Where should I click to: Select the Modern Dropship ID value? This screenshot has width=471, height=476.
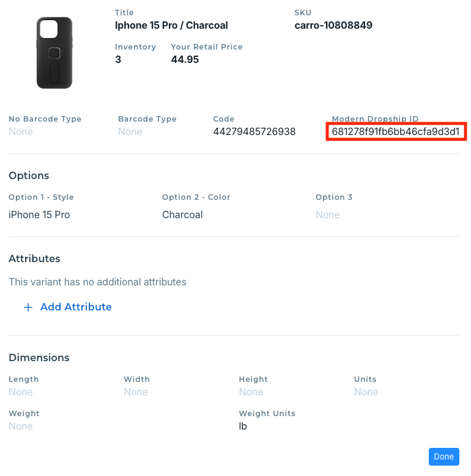coord(396,131)
